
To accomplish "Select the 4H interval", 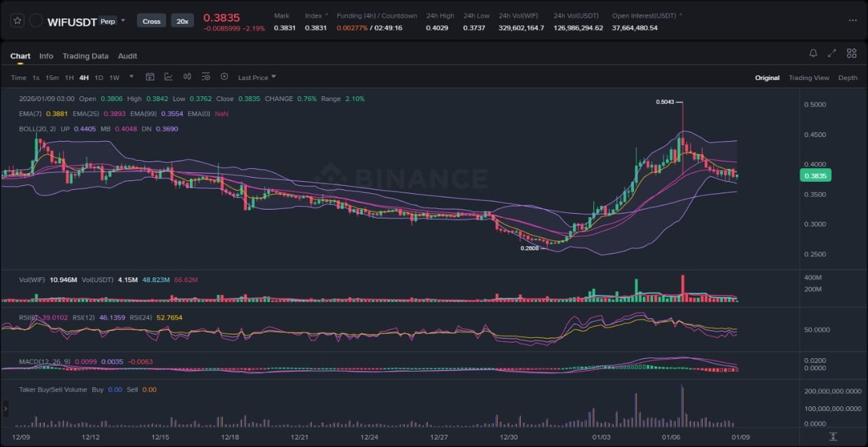I will click(84, 78).
